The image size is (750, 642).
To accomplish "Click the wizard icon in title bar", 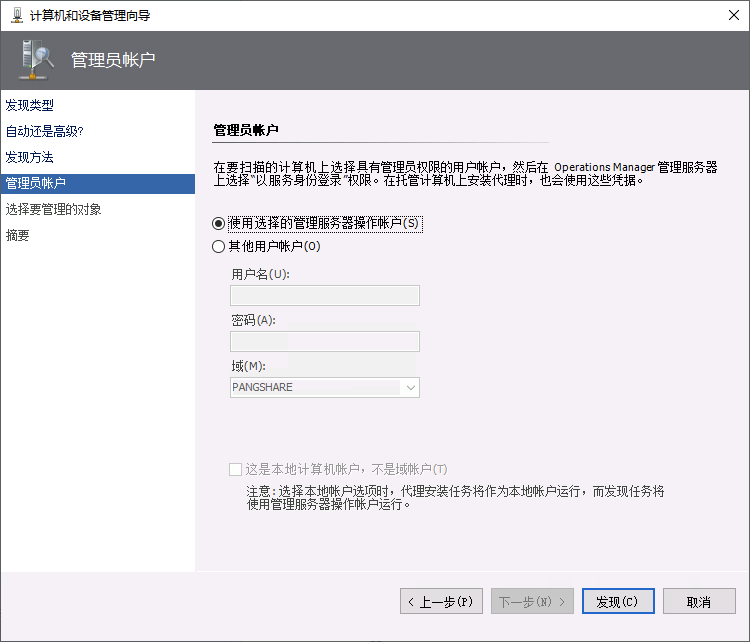I will pos(17,15).
